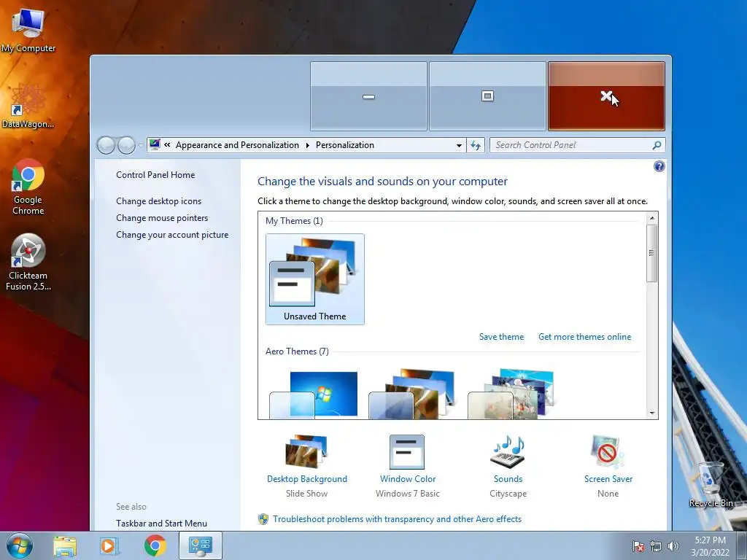Click the Show desktop button
Screen dimensions: 747x560
(743, 545)
